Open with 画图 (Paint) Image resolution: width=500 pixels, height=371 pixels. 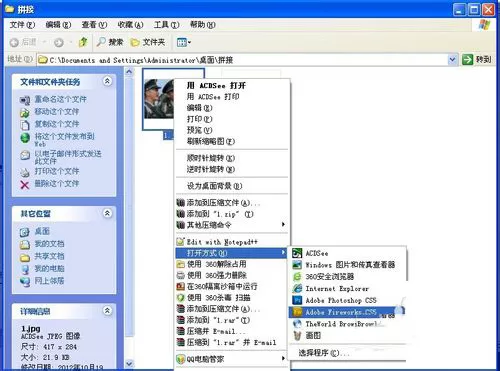coord(347,335)
